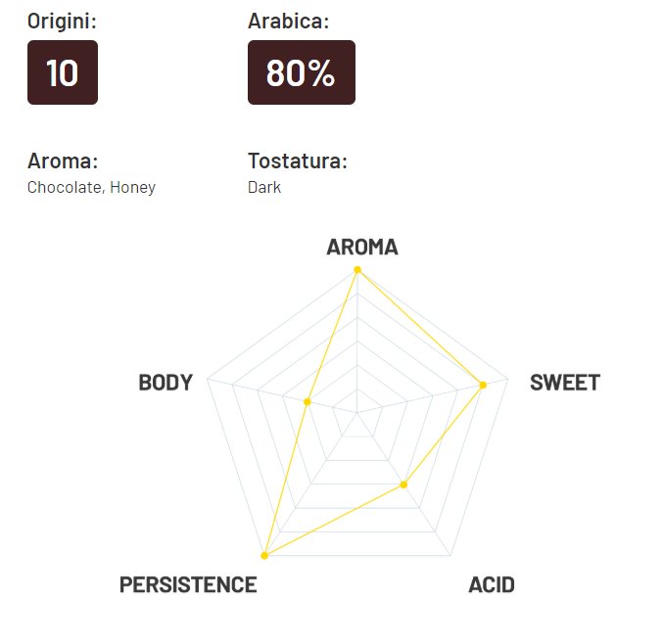Click the Arabica heading
This screenshot has height=644, width=663.
click(288, 22)
